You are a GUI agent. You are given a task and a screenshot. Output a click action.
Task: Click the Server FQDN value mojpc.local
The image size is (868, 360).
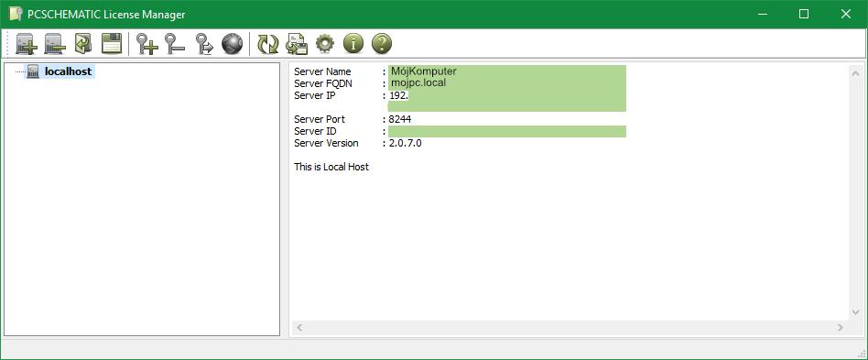tap(418, 83)
